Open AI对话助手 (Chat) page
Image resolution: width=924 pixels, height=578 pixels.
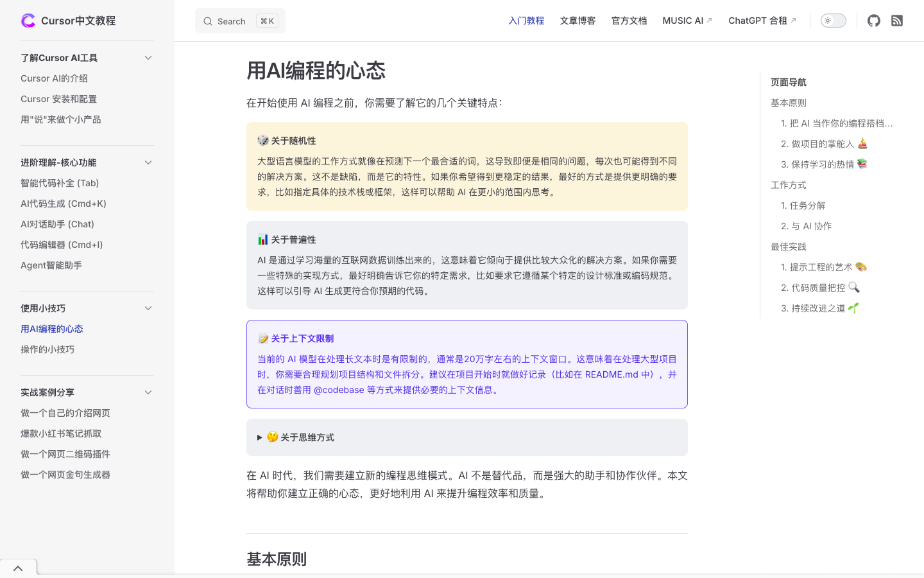[x=57, y=224]
